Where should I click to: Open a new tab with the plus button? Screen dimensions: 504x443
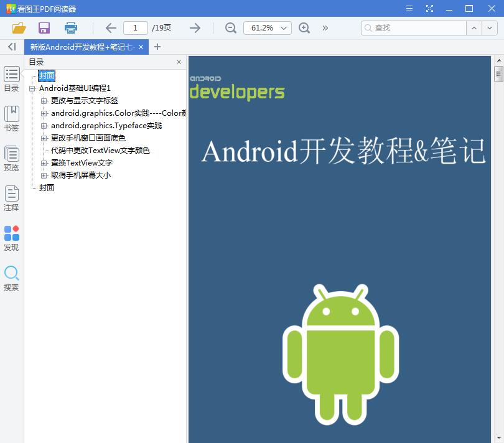(x=157, y=47)
